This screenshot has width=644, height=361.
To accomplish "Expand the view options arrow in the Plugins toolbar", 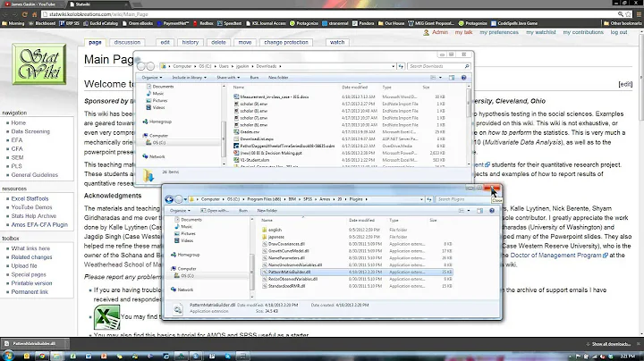I will pos(468,211).
